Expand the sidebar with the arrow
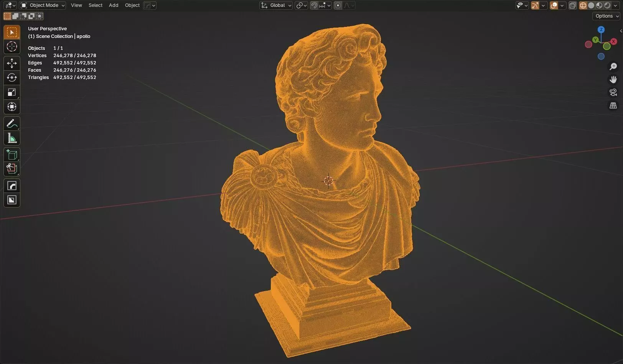623x364 pixels. 621,31
